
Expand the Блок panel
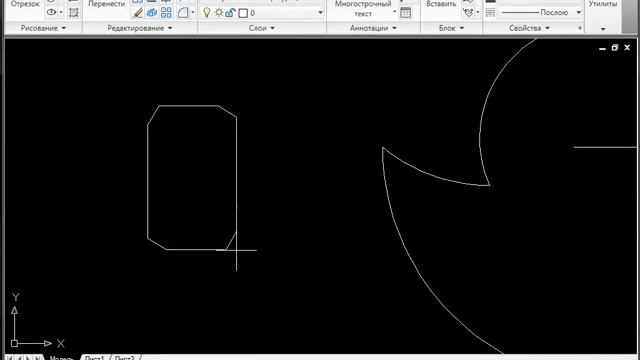click(x=451, y=28)
